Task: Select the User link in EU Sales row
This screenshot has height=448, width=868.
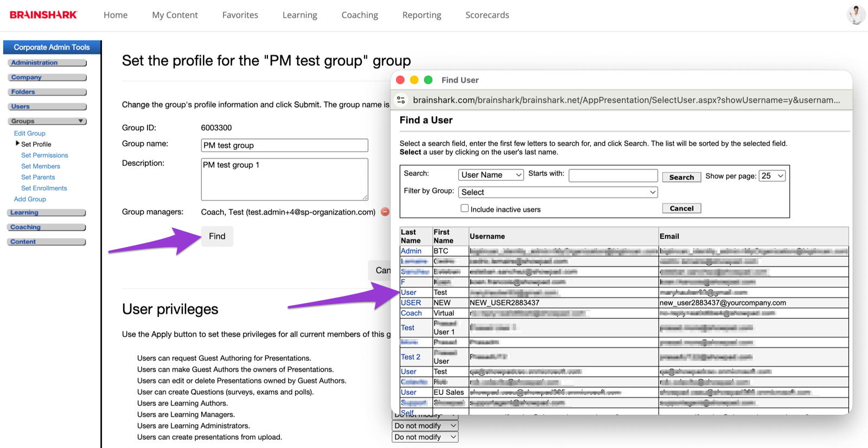Action: tap(409, 393)
